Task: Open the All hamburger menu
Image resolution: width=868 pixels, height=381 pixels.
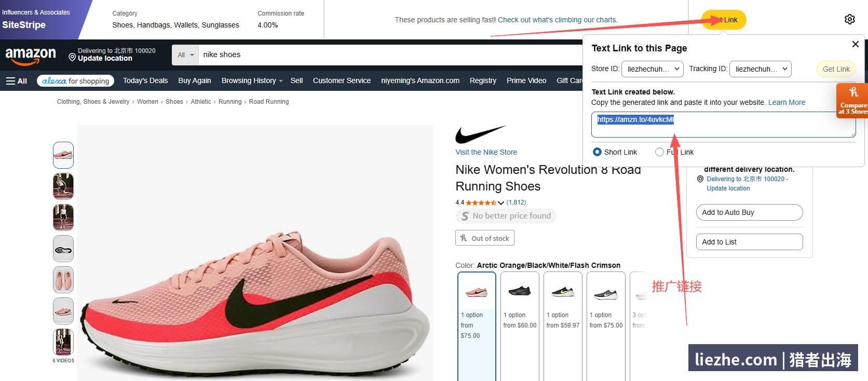Action: tap(17, 81)
